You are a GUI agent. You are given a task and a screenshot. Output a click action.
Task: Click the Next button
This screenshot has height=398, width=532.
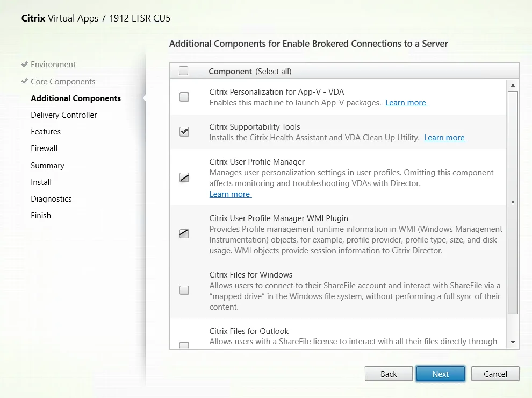[441, 374]
